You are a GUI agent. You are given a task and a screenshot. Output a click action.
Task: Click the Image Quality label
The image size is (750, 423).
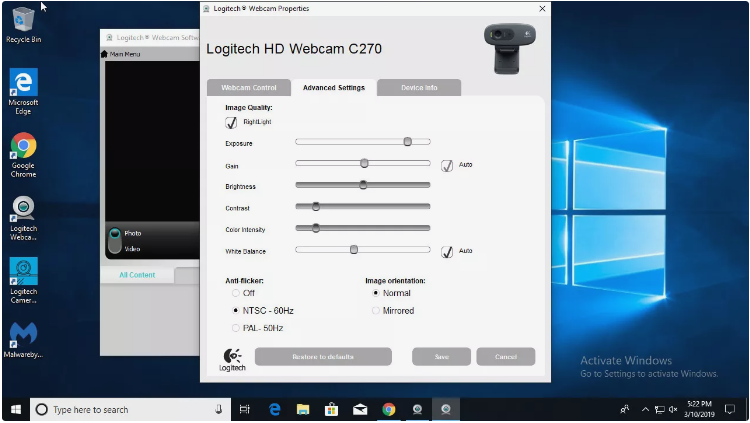[249, 108]
